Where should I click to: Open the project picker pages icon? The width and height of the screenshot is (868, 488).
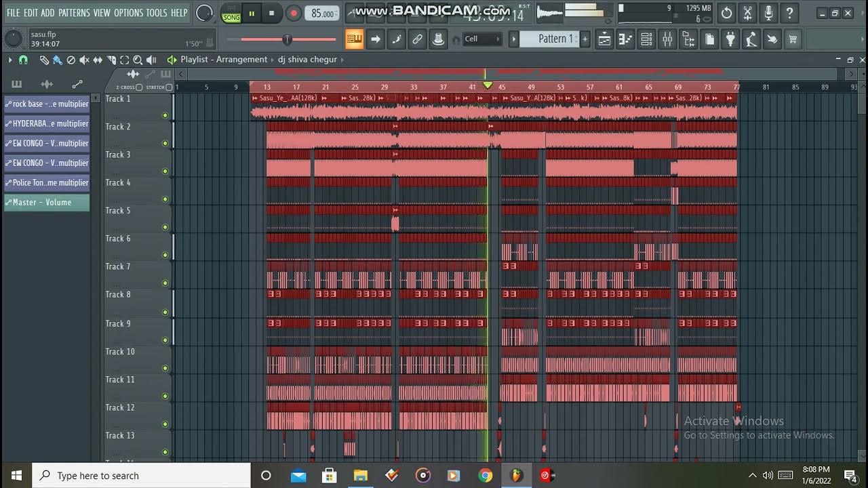pyautogui.click(x=709, y=39)
